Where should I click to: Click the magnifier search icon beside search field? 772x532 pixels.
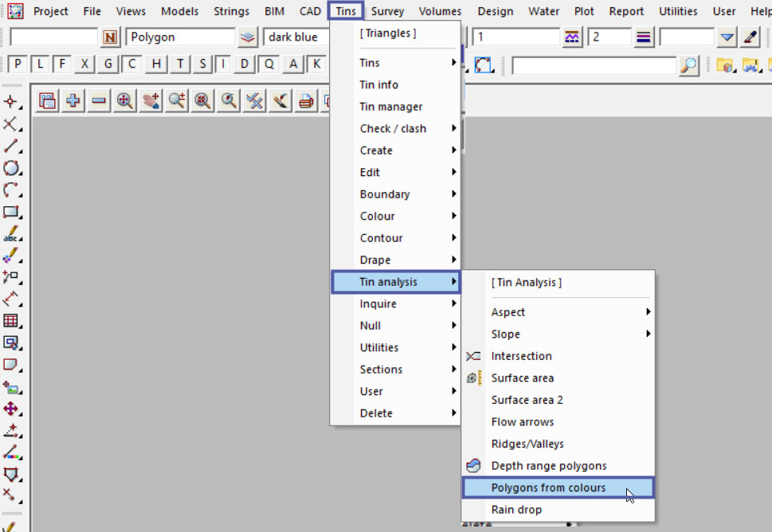pyautogui.click(x=688, y=65)
